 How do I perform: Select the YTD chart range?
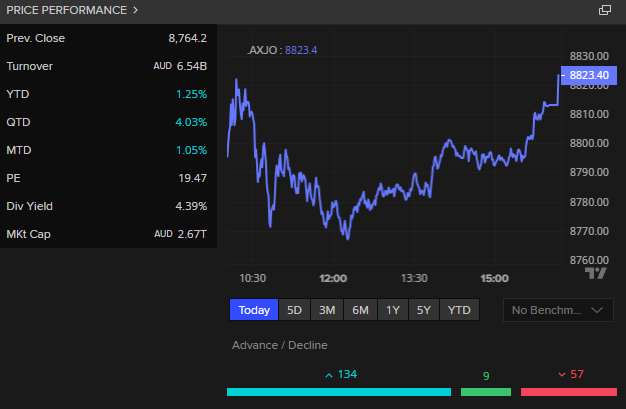(x=459, y=310)
